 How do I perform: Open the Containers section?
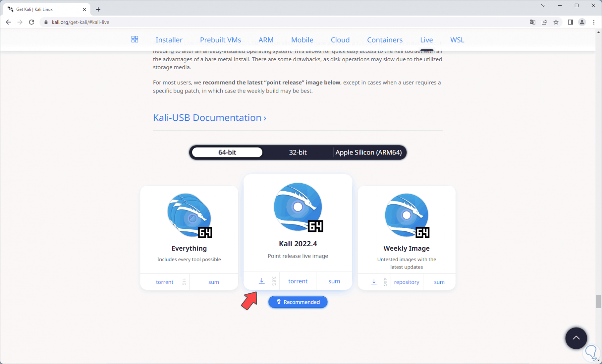(385, 40)
